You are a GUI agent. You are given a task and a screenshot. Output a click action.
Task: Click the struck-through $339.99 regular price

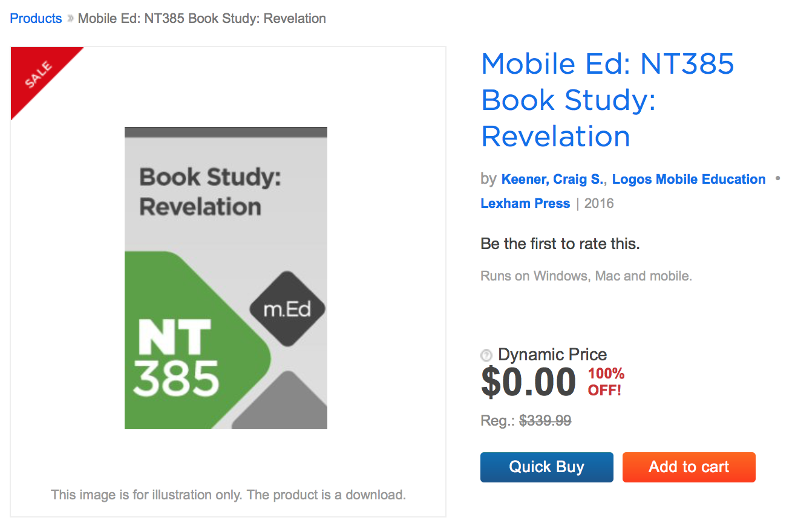click(x=545, y=421)
